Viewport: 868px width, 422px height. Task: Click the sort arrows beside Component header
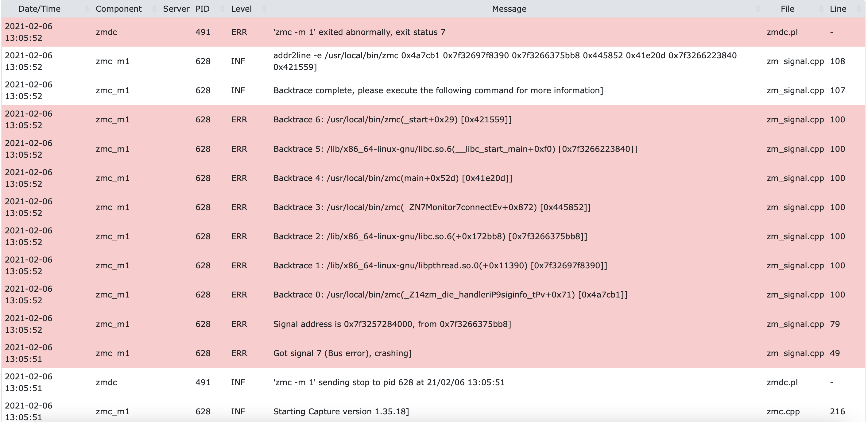154,9
